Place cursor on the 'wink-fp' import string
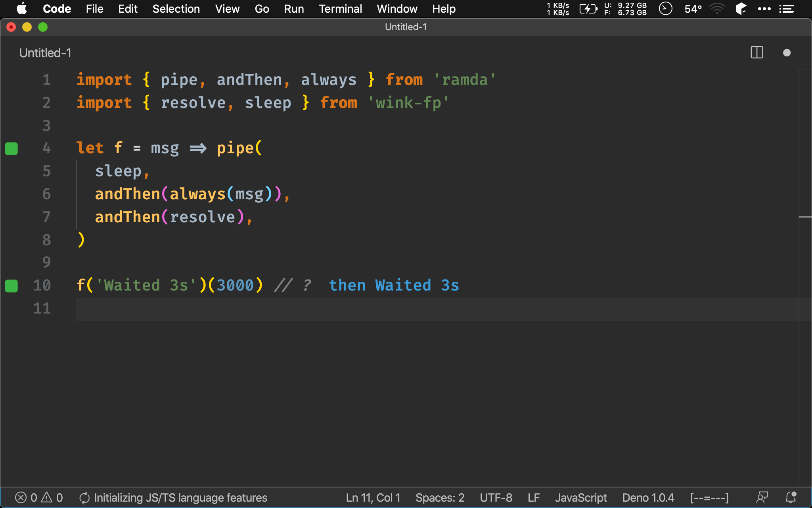The width and height of the screenshot is (812, 508). point(408,103)
